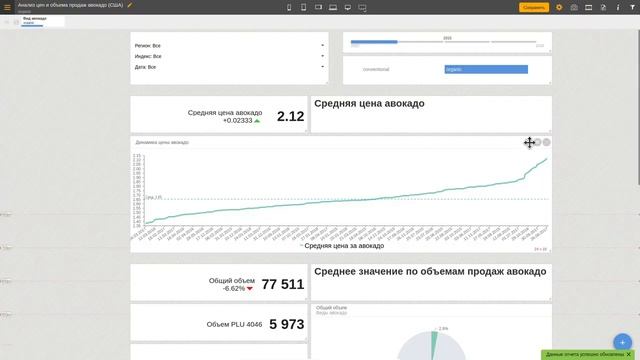Expand the Регион: Все dropdown
The width and height of the screenshot is (640, 360).
(229, 46)
